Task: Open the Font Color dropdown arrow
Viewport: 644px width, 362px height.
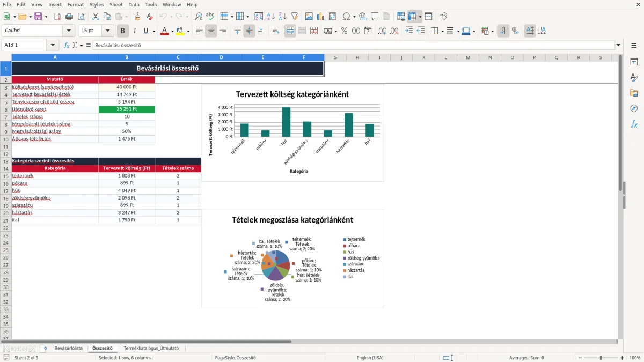Action: [172, 31]
